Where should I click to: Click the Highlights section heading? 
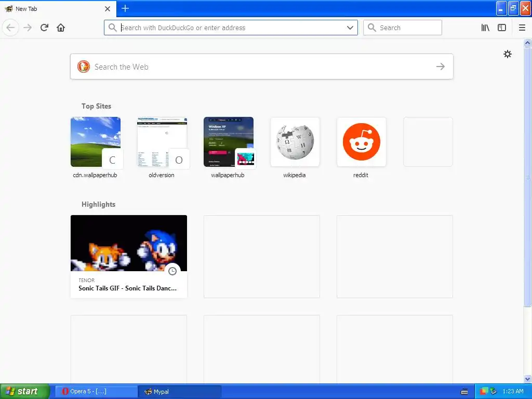[x=98, y=204]
